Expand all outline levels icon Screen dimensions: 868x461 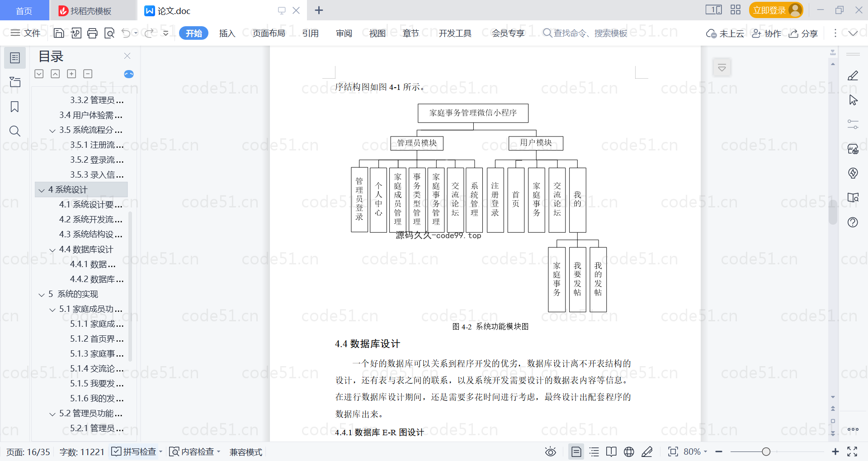39,74
